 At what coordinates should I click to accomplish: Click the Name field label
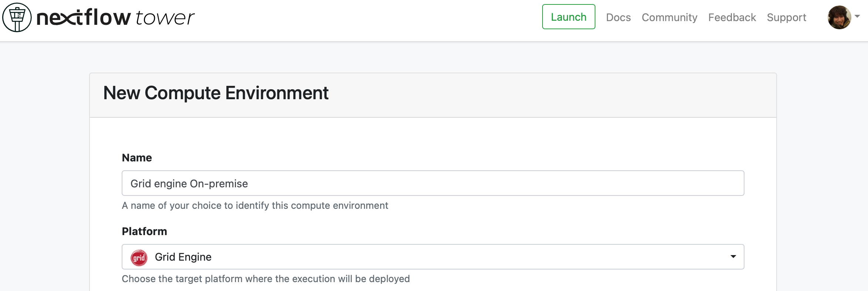137,158
